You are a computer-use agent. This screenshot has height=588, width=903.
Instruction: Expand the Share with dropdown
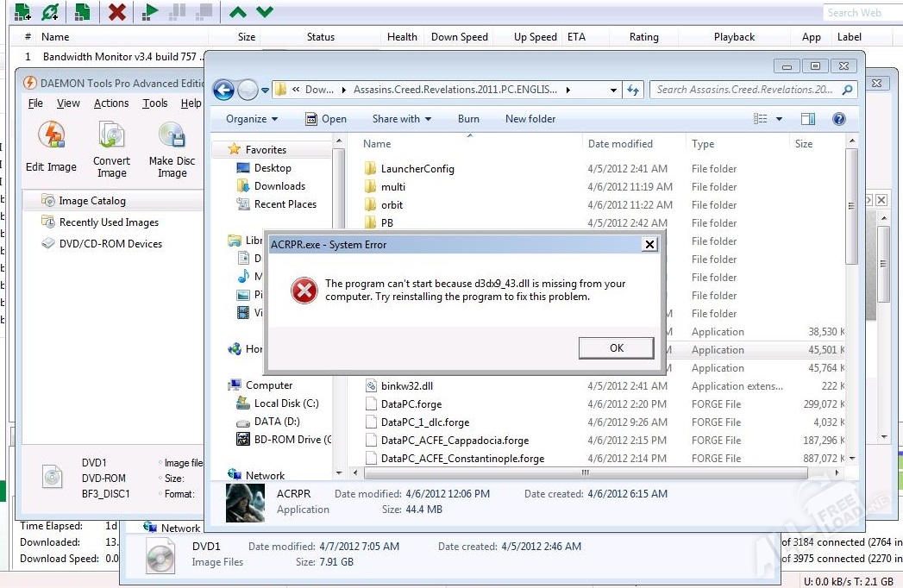pyautogui.click(x=401, y=119)
